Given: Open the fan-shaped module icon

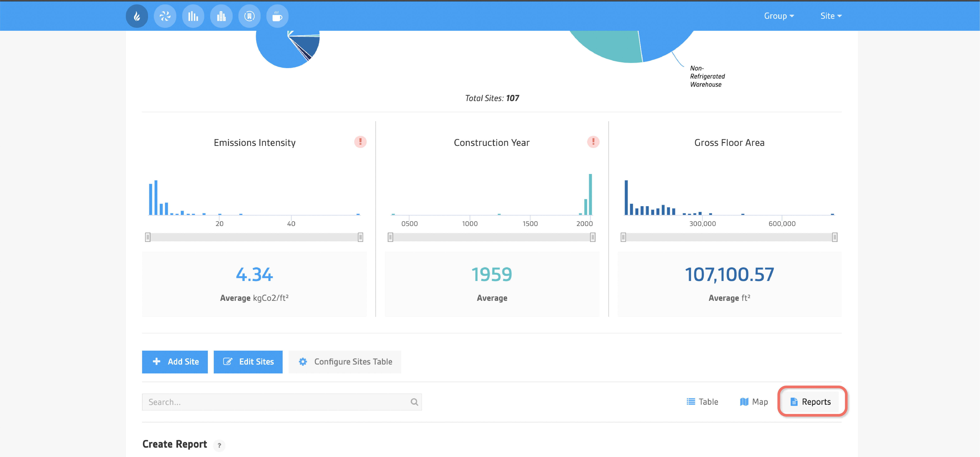Looking at the screenshot, I should [x=165, y=16].
